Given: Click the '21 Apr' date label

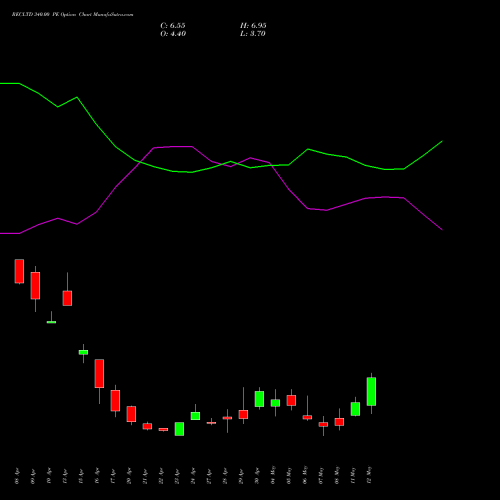Looking at the screenshot, I should coord(145,476).
